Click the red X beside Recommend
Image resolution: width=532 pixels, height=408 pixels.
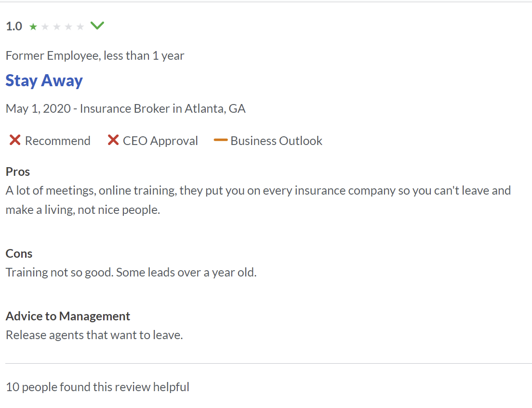coord(15,140)
